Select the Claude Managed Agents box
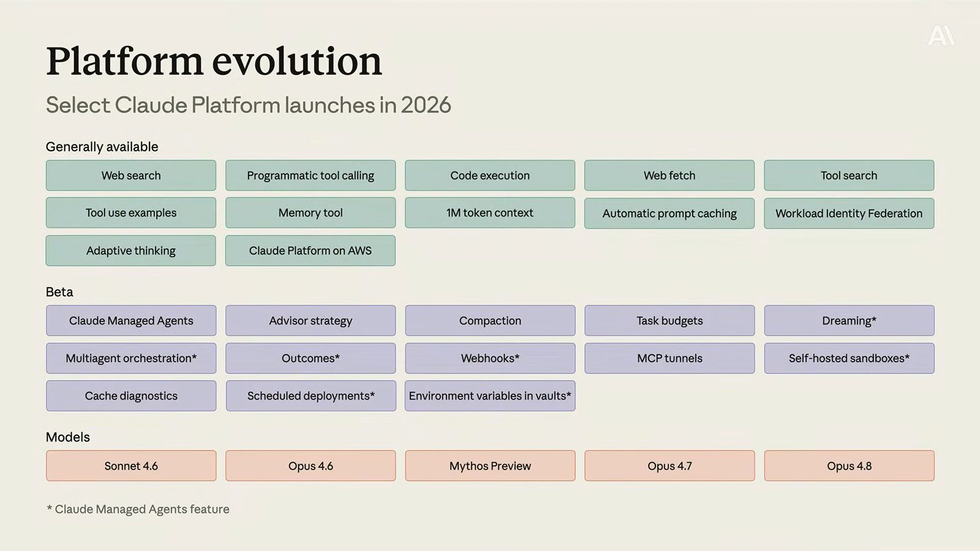Viewport: 980px width, 551px height. [x=131, y=321]
